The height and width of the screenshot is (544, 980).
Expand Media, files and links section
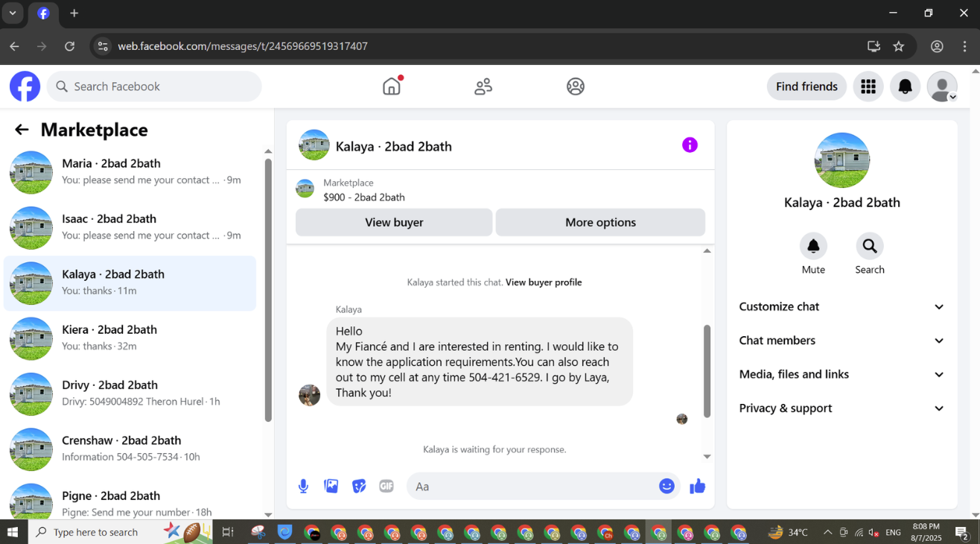(x=842, y=374)
